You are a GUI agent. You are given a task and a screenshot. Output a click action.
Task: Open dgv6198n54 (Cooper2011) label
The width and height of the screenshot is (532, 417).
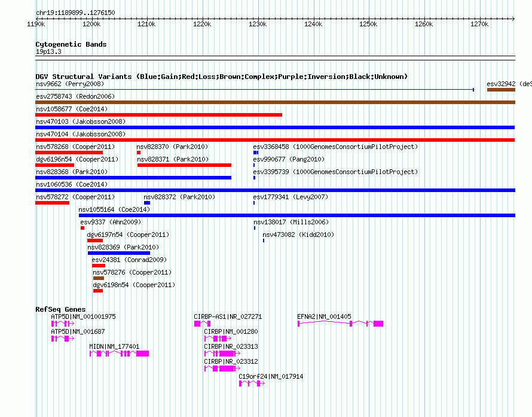tap(134, 285)
